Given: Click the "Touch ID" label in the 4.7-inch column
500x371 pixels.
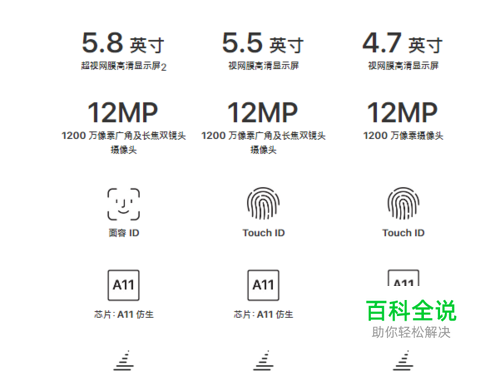Looking at the screenshot, I should 403,233.
